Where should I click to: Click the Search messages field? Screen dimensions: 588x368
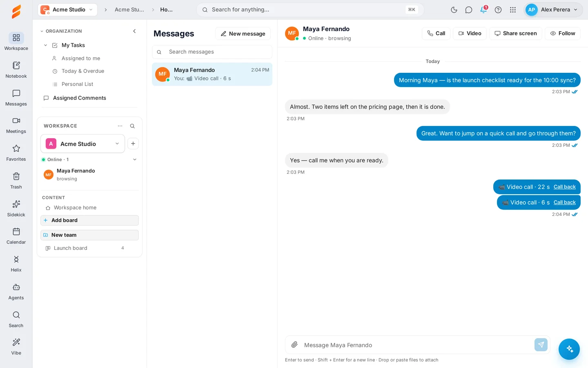[x=212, y=52]
